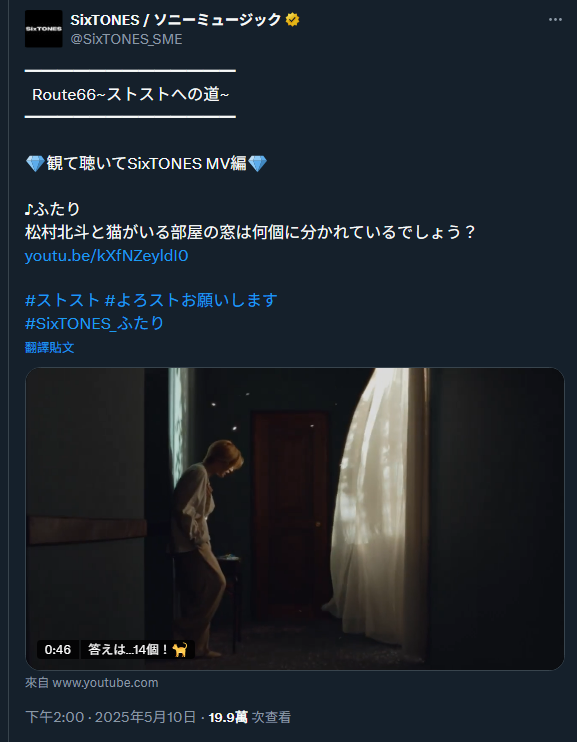Click the SixTONES profile avatar

pyautogui.click(x=44, y=29)
